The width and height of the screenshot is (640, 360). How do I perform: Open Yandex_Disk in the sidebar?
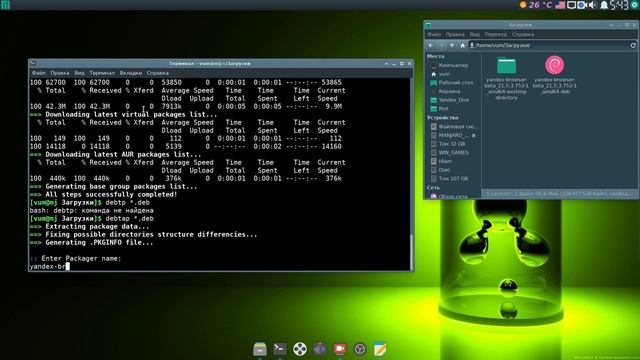(453, 100)
